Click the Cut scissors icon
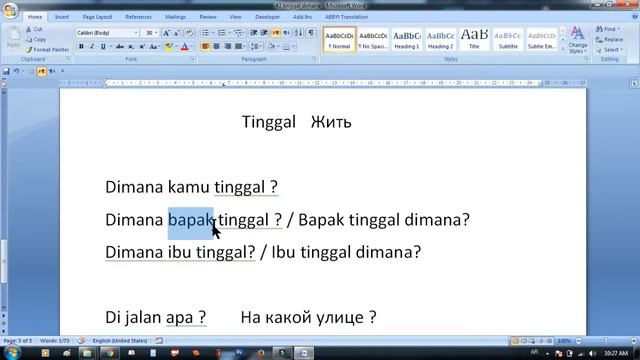 point(29,29)
